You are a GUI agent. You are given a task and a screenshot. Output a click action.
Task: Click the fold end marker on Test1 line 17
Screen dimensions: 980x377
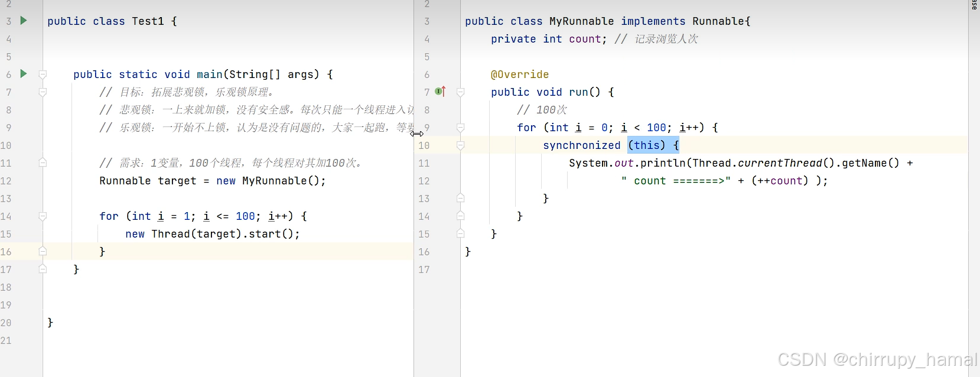pos(43,269)
